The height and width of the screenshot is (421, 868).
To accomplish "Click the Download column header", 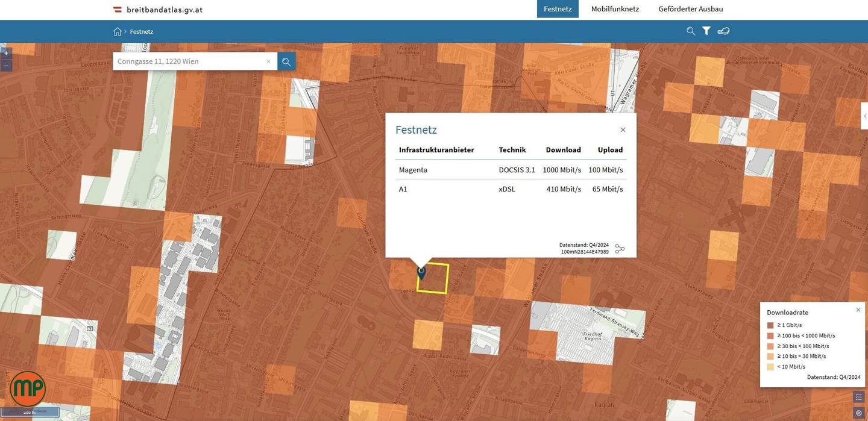I will pyautogui.click(x=564, y=150).
